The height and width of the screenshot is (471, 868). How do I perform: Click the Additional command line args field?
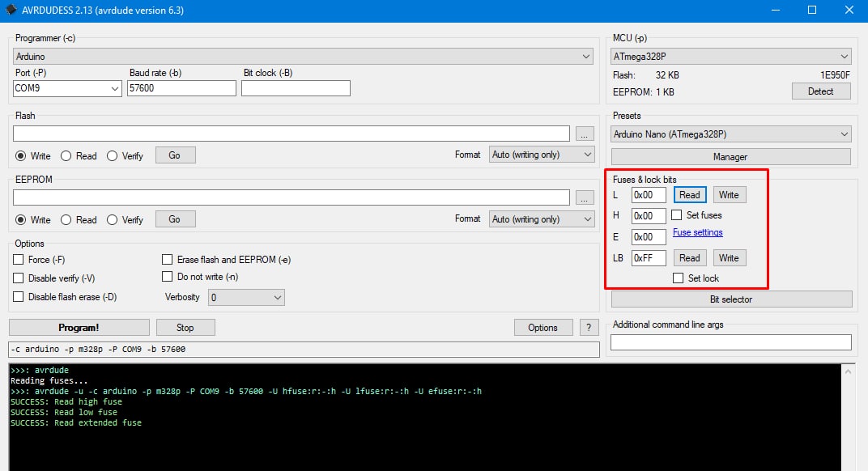pyautogui.click(x=730, y=342)
